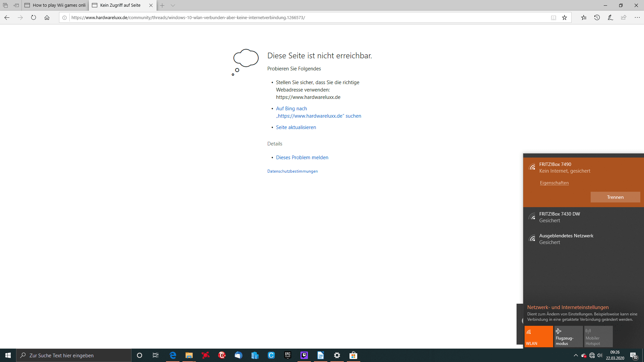Click the add notes pen icon

[x=610, y=18]
